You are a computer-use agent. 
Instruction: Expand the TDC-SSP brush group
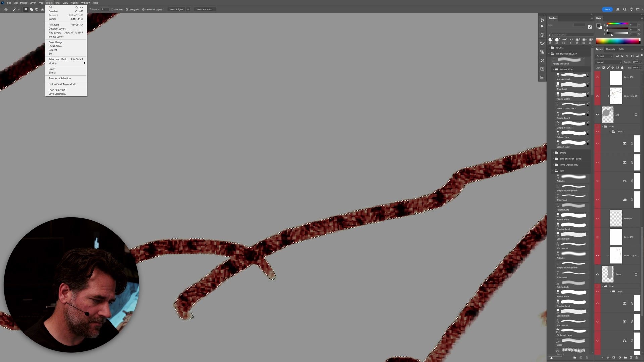click(x=549, y=48)
